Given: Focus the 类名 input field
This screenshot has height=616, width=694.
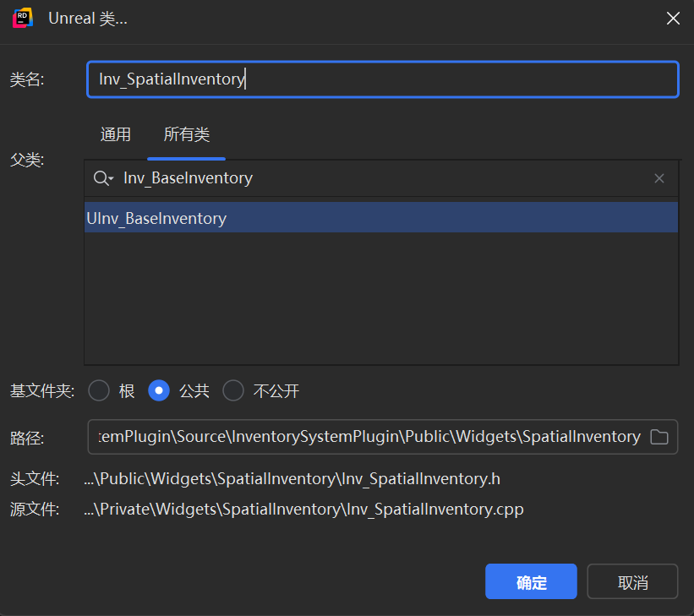Looking at the screenshot, I should click(x=383, y=79).
